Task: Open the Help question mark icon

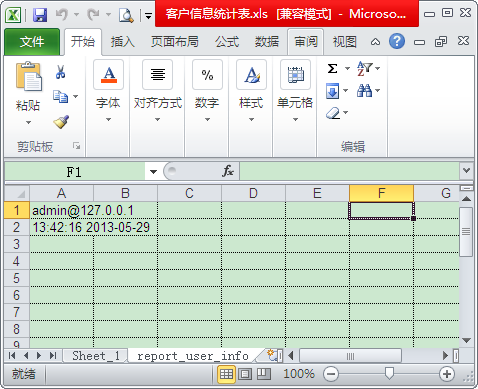Action: [397, 42]
